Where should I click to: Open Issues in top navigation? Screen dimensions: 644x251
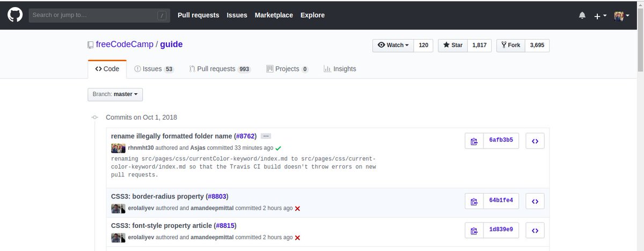[237, 15]
